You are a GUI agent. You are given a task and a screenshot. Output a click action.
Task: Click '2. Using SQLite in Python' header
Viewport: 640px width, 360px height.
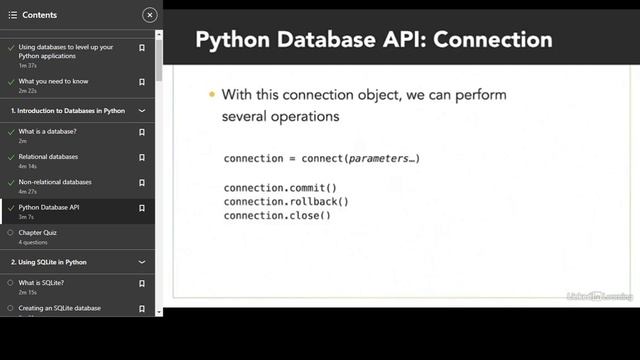tap(49, 262)
